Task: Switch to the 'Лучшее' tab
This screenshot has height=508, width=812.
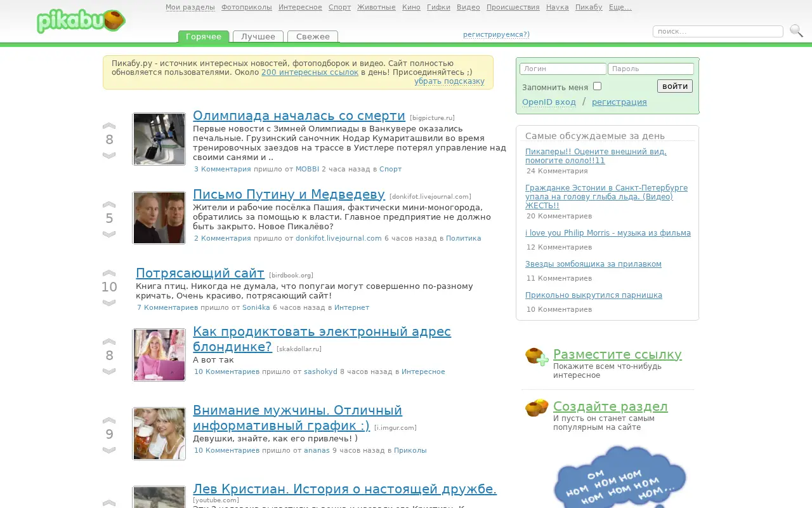Action: (258, 37)
